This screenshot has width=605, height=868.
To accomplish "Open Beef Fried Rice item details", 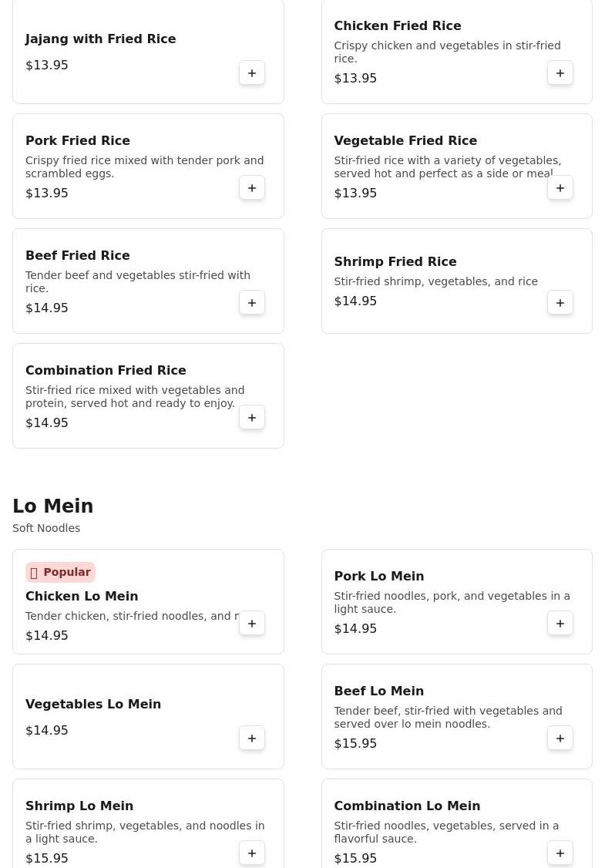I will (78, 255).
